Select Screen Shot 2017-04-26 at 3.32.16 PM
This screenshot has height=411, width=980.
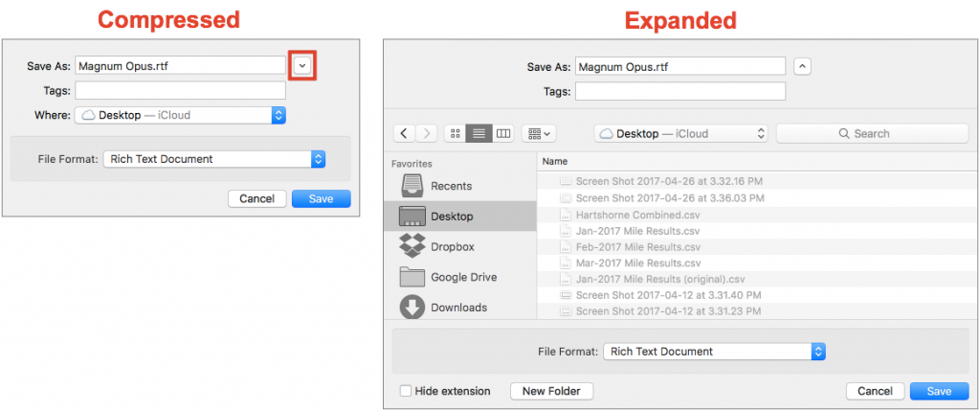pos(758,181)
